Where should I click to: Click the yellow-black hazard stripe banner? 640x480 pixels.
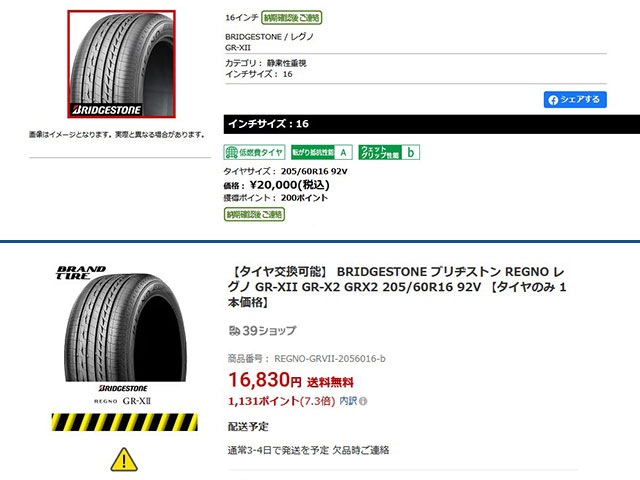tap(124, 422)
